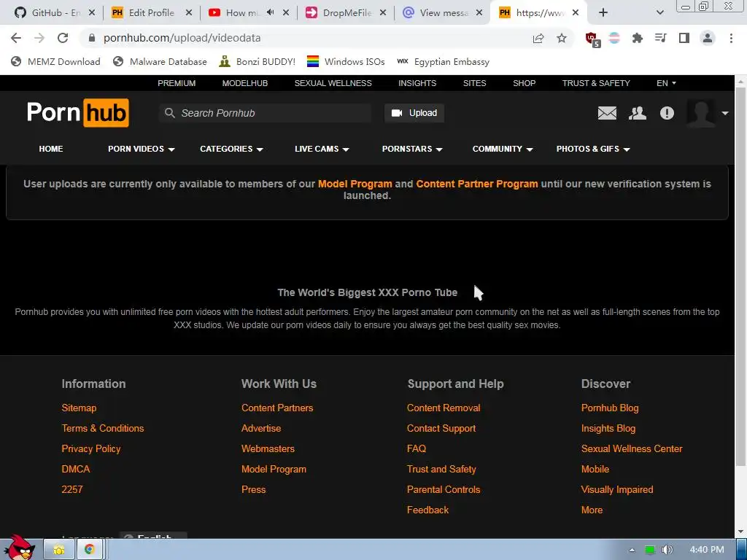
Task: Click the pink striped extension icon
Action: click(x=614, y=38)
